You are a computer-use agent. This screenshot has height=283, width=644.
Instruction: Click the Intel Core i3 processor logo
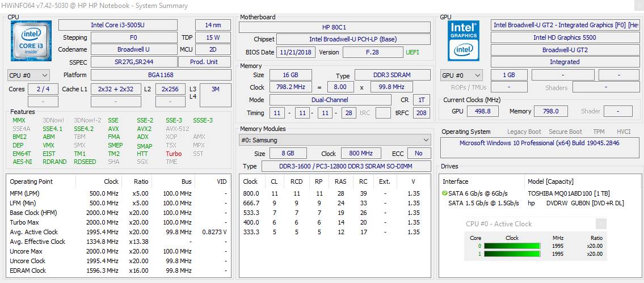click(x=31, y=41)
